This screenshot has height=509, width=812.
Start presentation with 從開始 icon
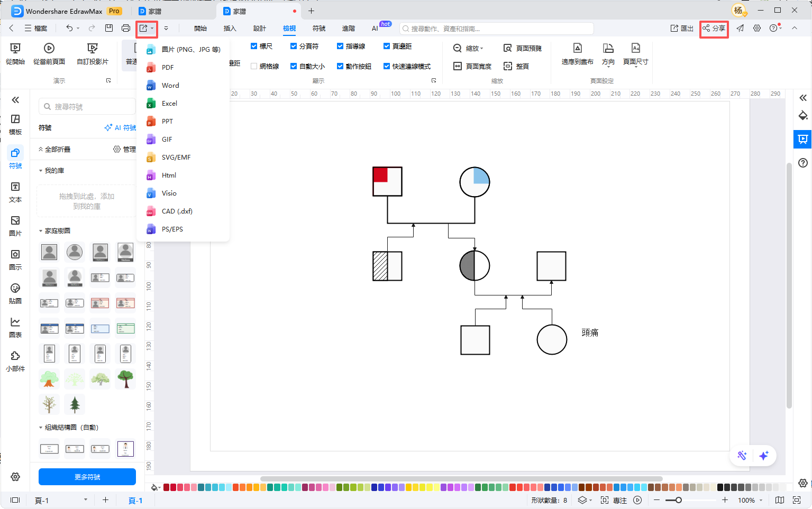pos(15,49)
